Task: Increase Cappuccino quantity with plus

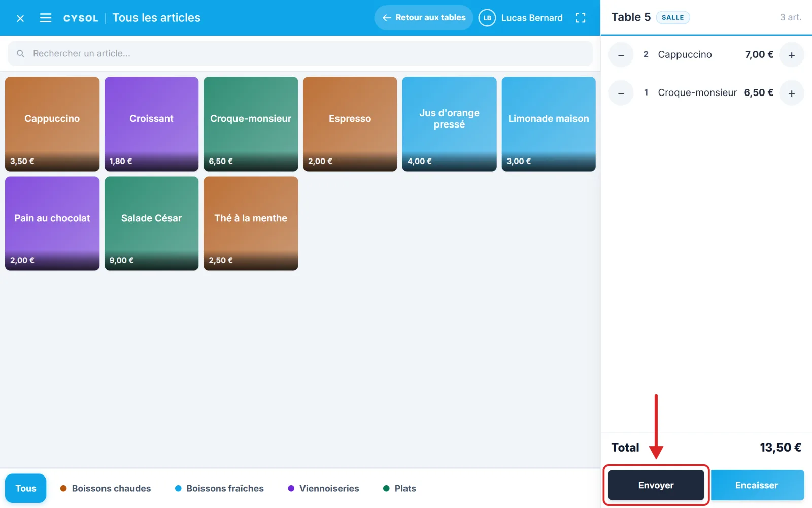Action: (792, 55)
